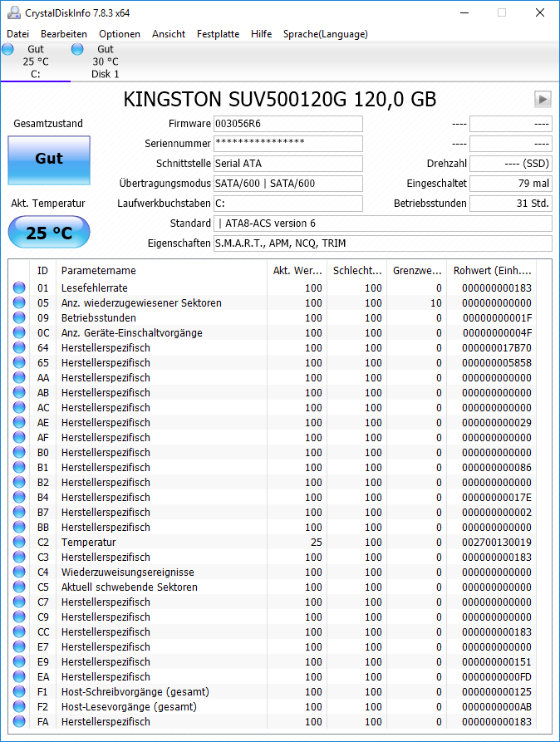560x742 pixels.
Task: Click the next disk arrow button
Action: (x=543, y=100)
